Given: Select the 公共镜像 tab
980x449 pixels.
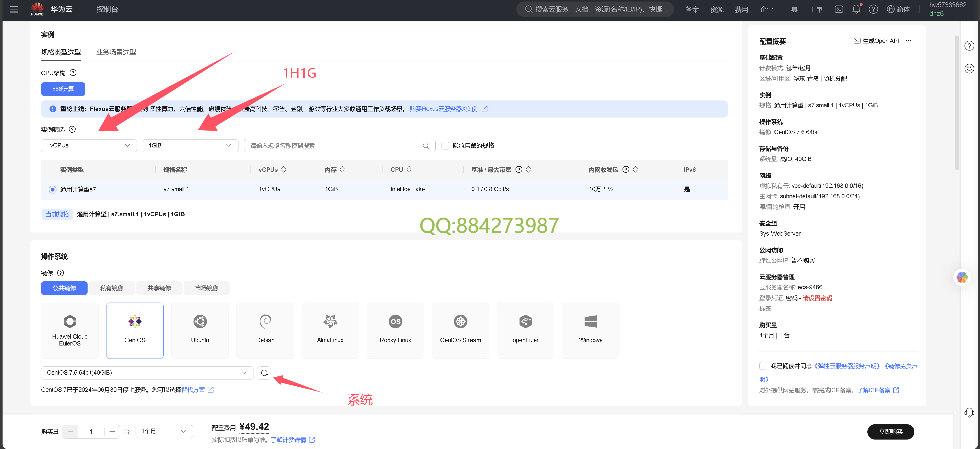Looking at the screenshot, I should click(x=64, y=288).
